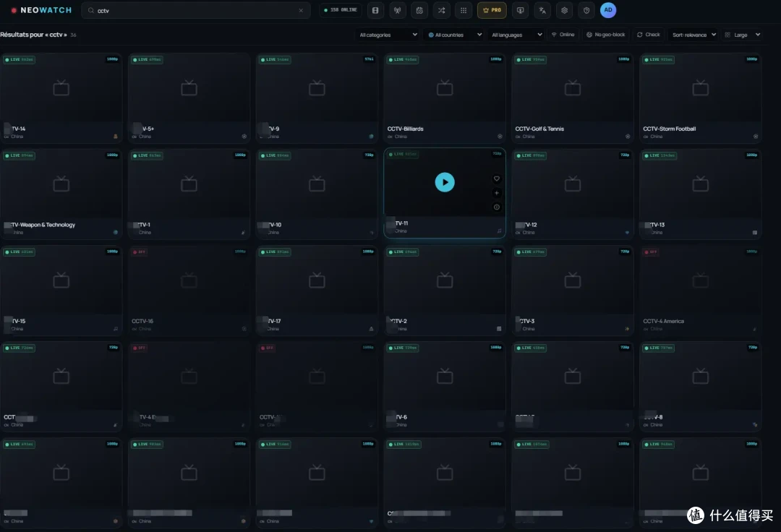Click the shuffle random channel icon
Image resolution: width=781 pixels, height=532 pixels.
[x=441, y=10]
